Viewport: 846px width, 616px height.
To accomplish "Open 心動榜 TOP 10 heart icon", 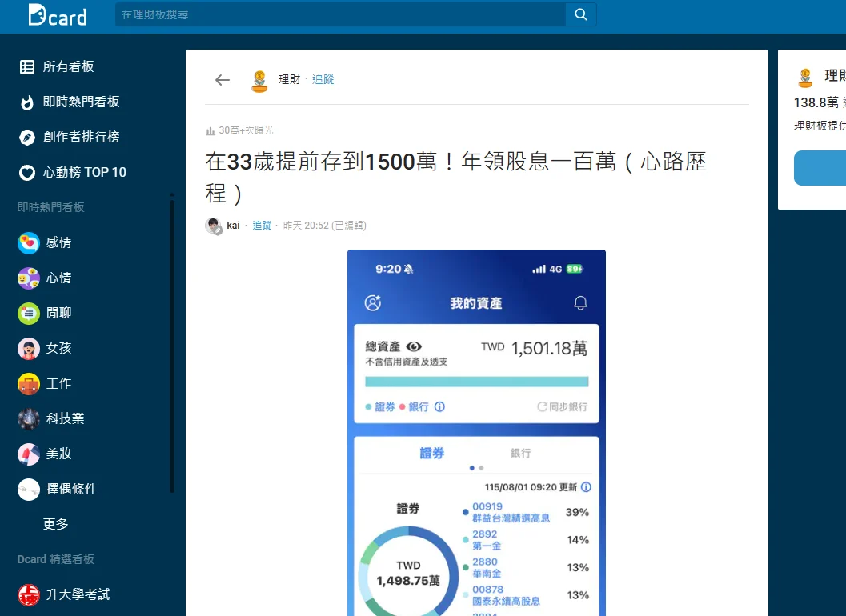I will pos(27,173).
